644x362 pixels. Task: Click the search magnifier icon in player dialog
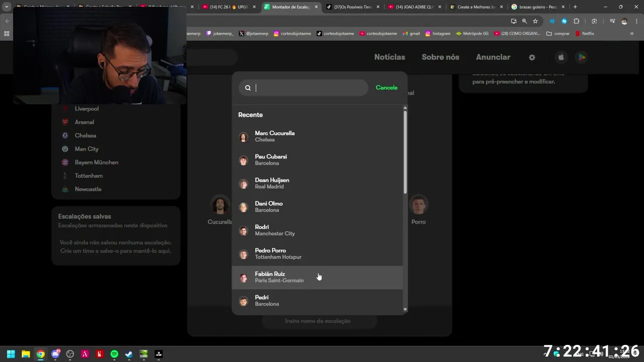coord(248,87)
